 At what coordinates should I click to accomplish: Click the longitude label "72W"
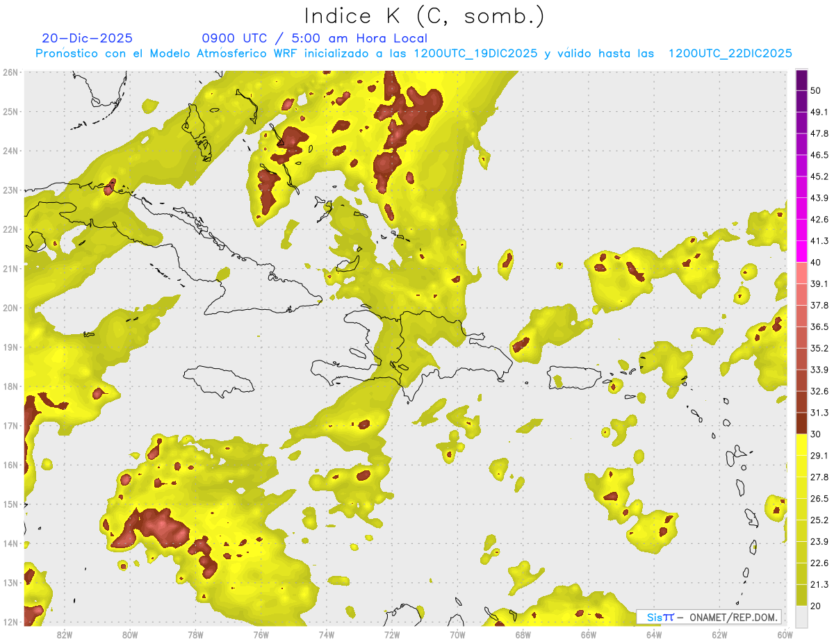[392, 634]
